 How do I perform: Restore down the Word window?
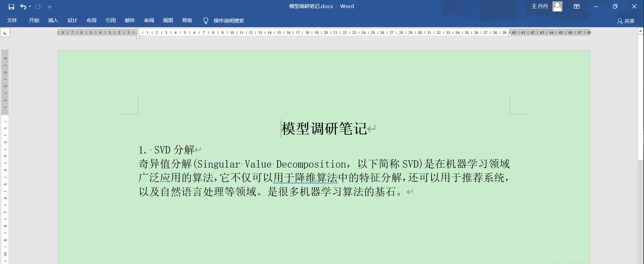(x=615, y=6)
